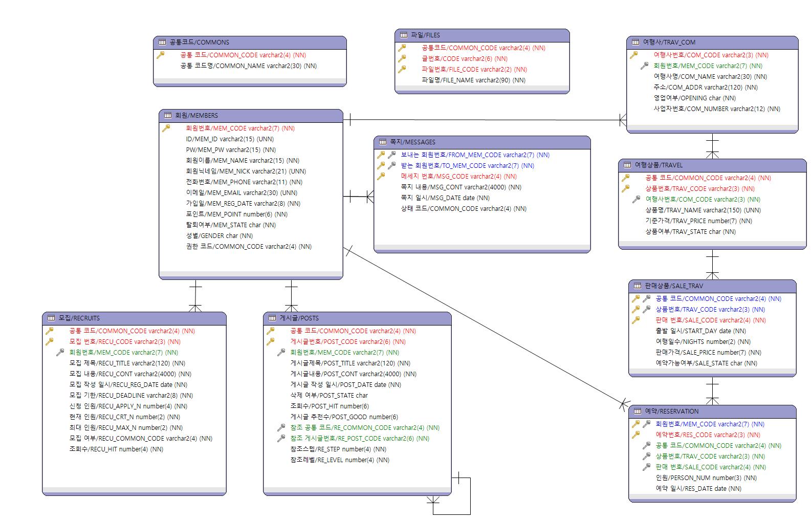Image resolution: width=812 pixels, height=520 pixels.
Task: Select the MEM_POINT number(6) column
Action: pyautogui.click(x=237, y=214)
